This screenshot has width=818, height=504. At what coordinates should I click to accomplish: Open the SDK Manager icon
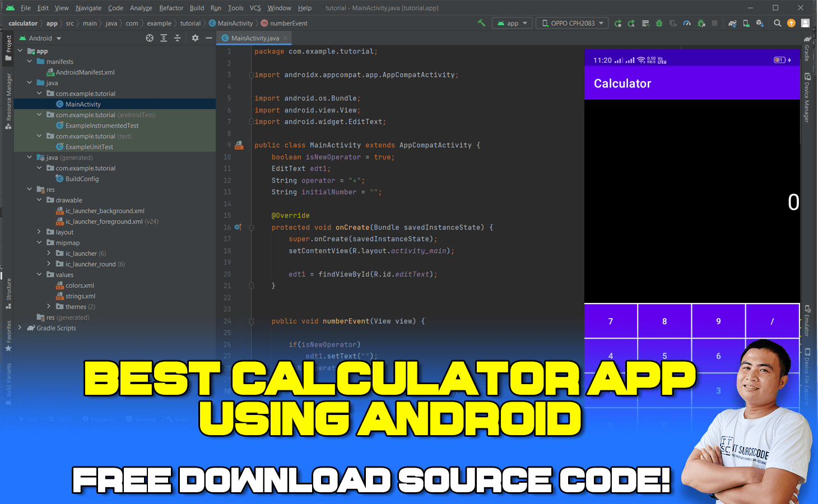[x=759, y=23]
